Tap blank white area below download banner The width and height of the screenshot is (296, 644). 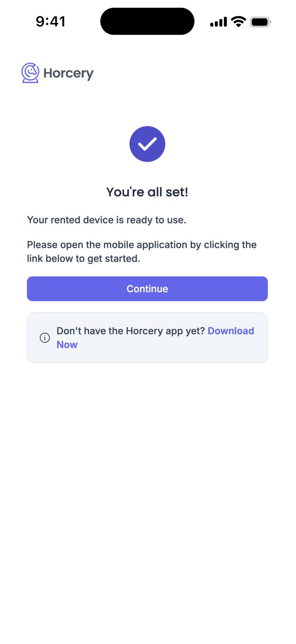(x=147, y=477)
